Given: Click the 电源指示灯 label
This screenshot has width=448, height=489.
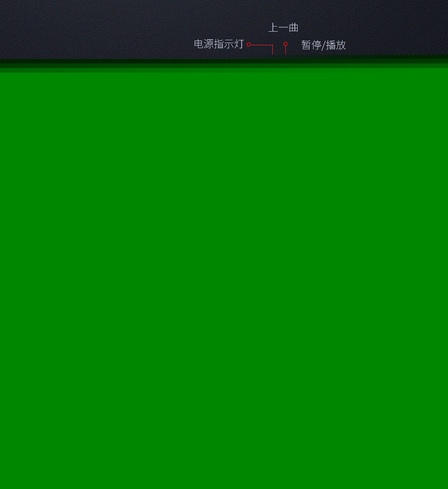Looking at the screenshot, I should click(218, 44).
